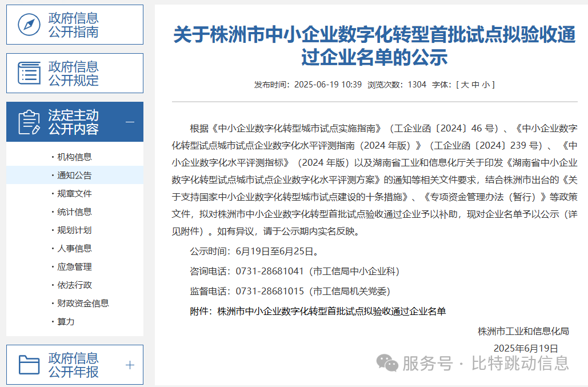Choose the 中 font size option

click(474, 85)
